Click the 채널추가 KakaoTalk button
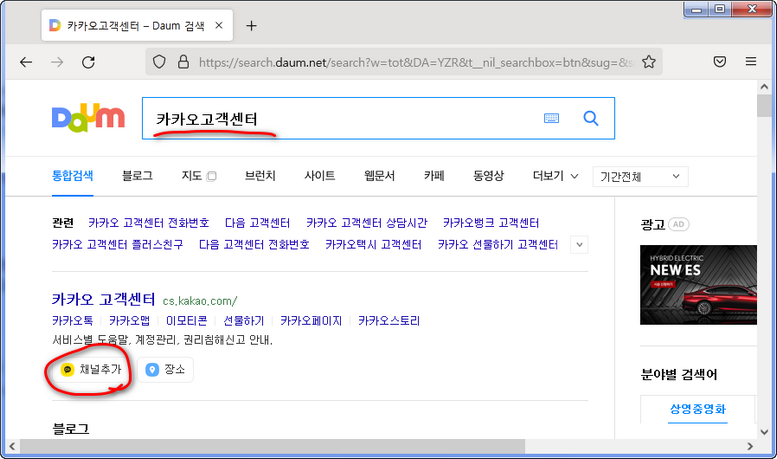The width and height of the screenshot is (777, 459). pyautogui.click(x=91, y=369)
